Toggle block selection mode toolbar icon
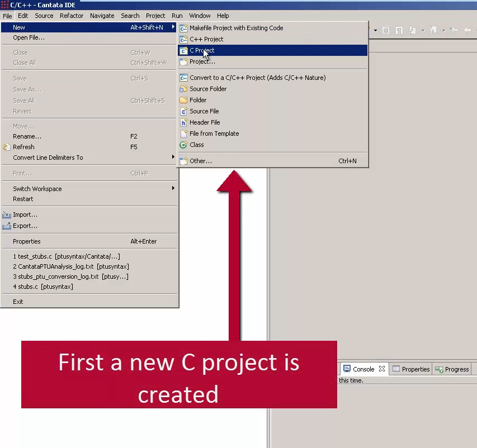This screenshot has width=477, height=448. click(x=386, y=30)
